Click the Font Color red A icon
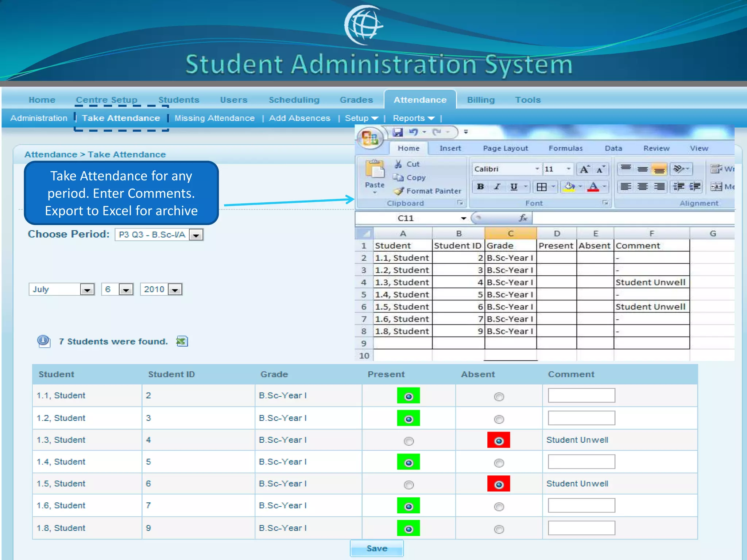Viewport: 747px width, 560px height. click(593, 187)
